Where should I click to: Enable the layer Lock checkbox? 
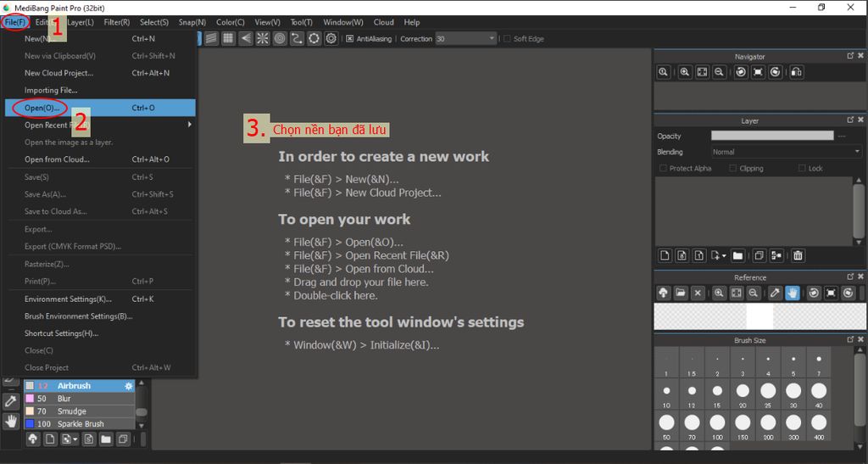coord(802,168)
